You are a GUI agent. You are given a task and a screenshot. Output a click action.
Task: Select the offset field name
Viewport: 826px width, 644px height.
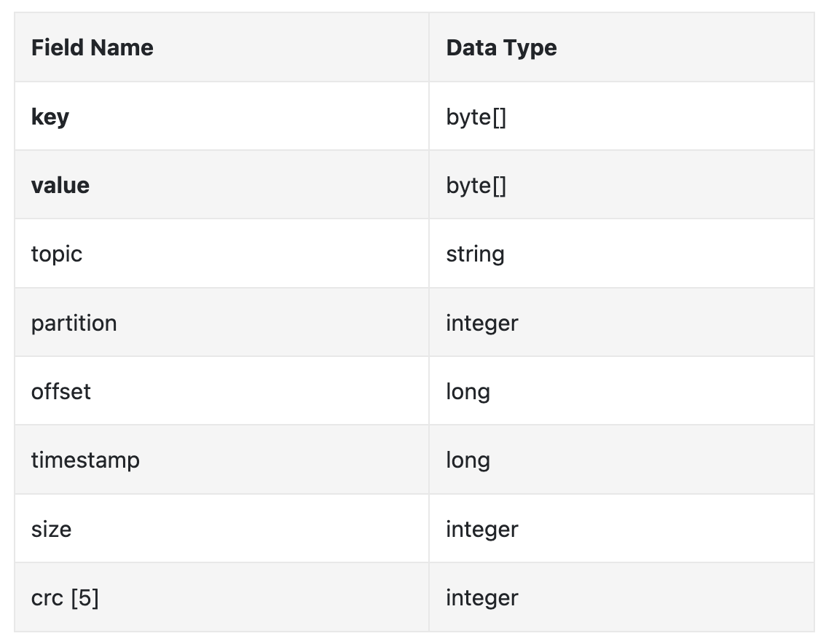click(x=60, y=391)
